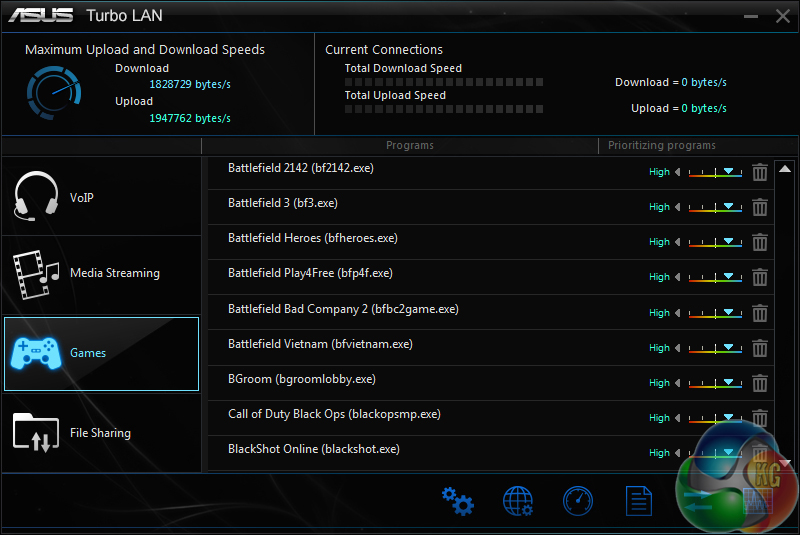Click priority arrow for Battlefield Play4Free
Viewport: 800px width, 535px height.
678,277
